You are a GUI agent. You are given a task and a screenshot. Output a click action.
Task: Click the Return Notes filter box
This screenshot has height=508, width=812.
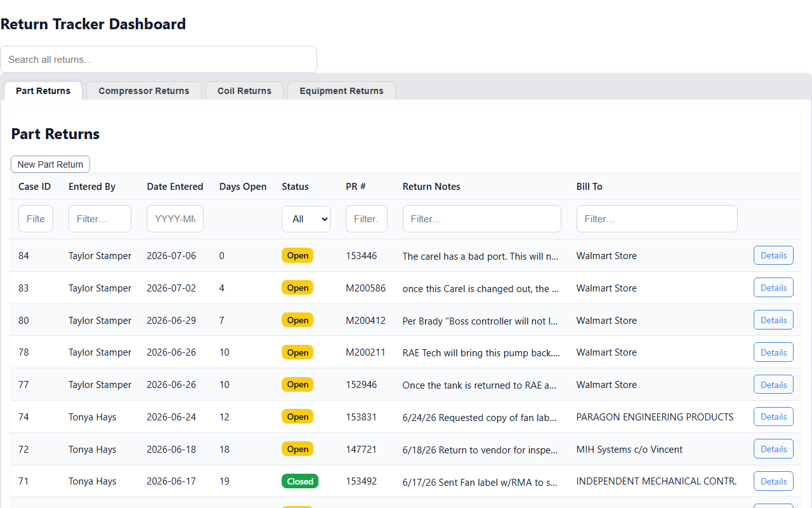point(481,219)
